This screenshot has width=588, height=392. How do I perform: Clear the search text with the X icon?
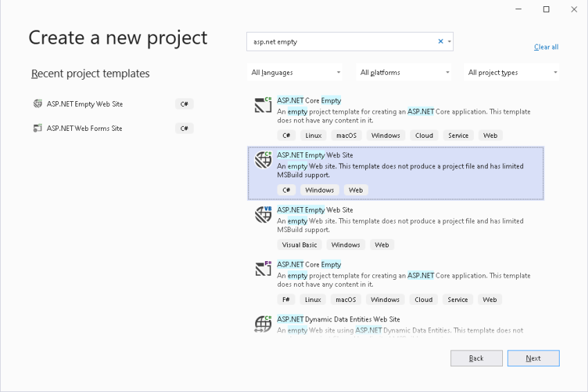[441, 42]
